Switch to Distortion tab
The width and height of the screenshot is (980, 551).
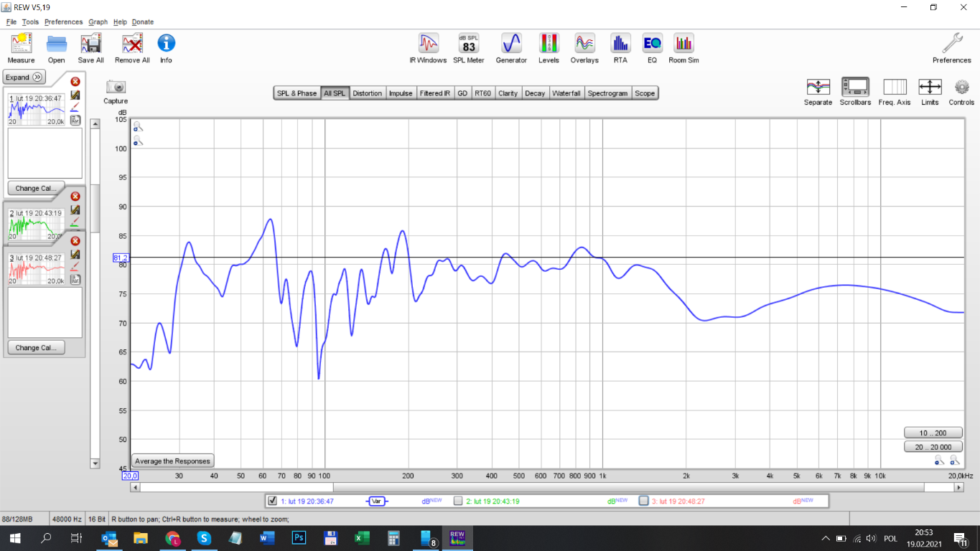pyautogui.click(x=368, y=93)
